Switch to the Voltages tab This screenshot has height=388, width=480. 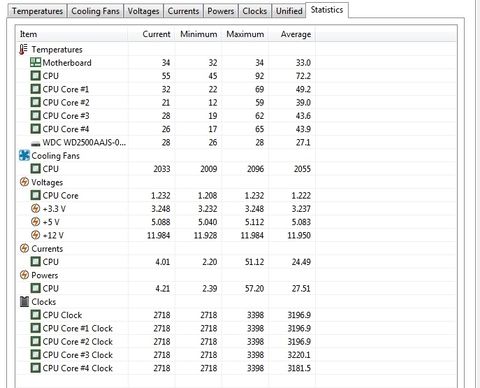pyautogui.click(x=143, y=11)
